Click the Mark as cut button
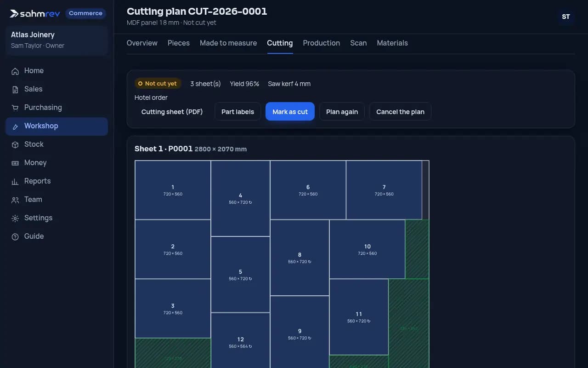Viewport: 588px width, 368px height. [290, 112]
